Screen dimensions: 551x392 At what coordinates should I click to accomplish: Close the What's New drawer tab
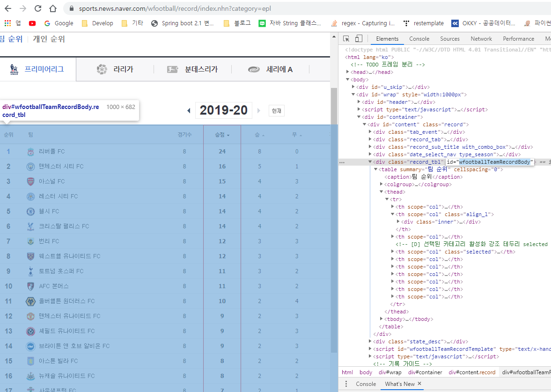419,384
